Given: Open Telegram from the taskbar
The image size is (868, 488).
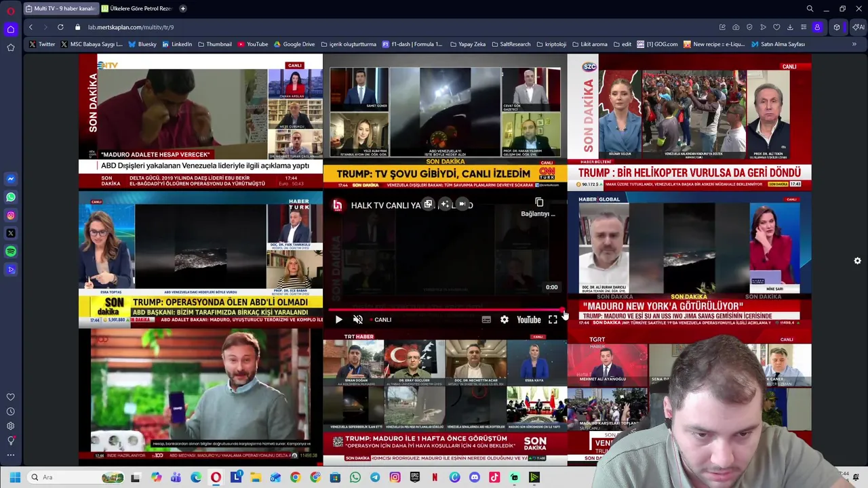Looking at the screenshot, I should (375, 477).
